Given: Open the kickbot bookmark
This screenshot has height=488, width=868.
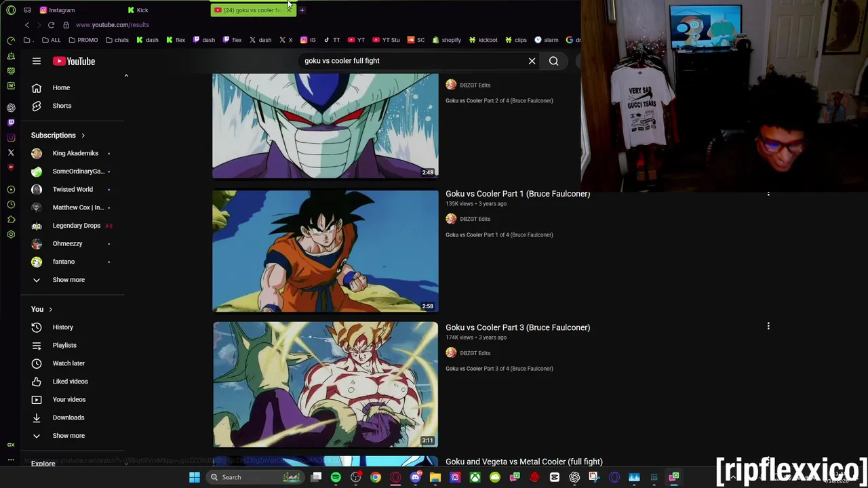Looking at the screenshot, I should click(x=483, y=40).
